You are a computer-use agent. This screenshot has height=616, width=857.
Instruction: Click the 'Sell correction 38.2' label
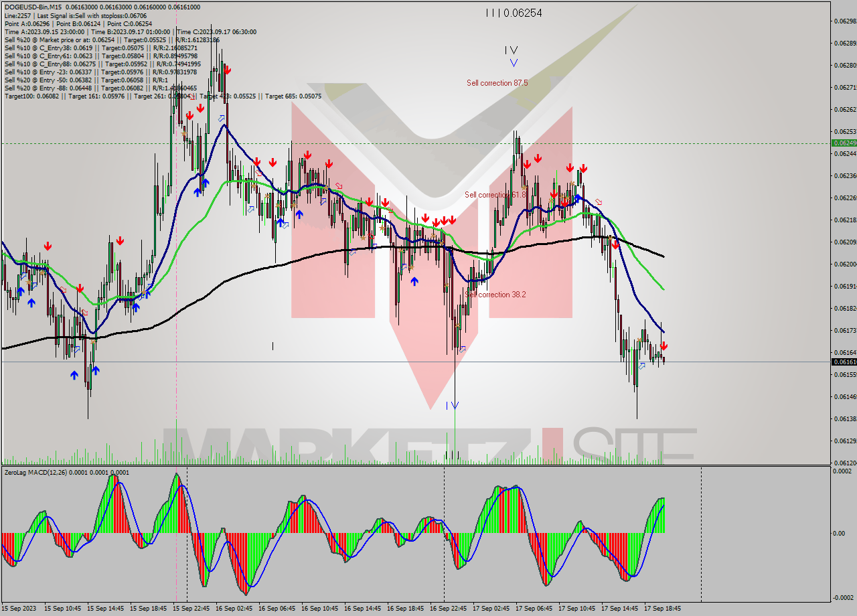point(495,295)
